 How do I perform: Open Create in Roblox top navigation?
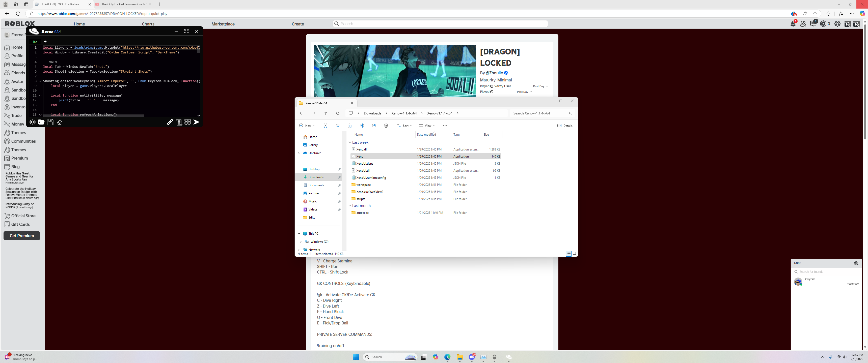coord(298,24)
